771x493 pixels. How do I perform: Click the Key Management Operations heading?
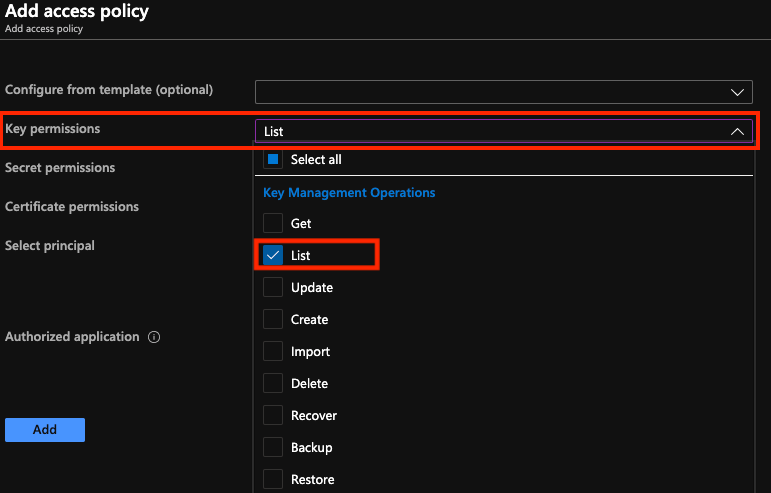pyautogui.click(x=349, y=193)
